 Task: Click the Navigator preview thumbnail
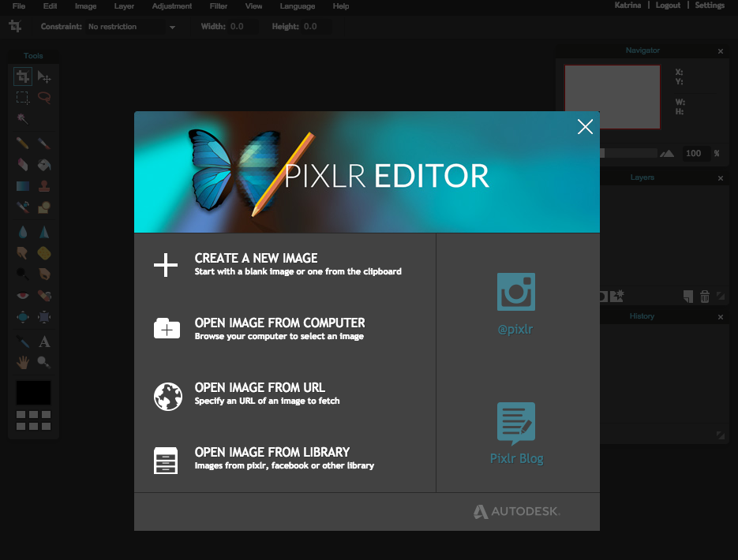[613, 97]
